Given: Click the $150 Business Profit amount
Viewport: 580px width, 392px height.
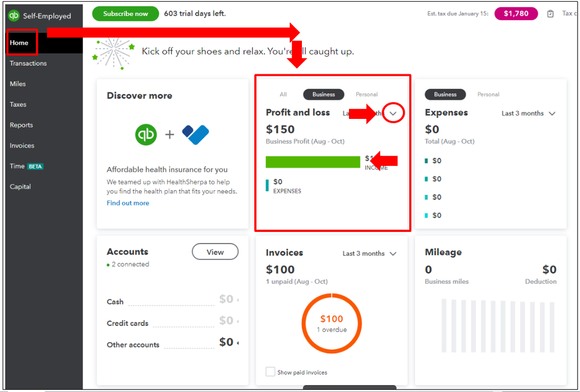Looking at the screenshot, I should (280, 129).
